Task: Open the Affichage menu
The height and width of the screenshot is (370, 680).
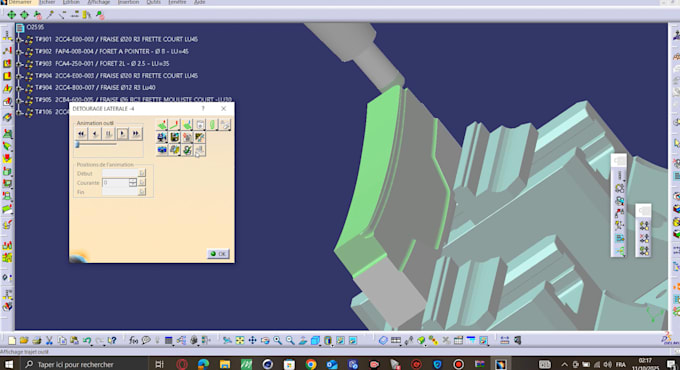Action: point(98,2)
